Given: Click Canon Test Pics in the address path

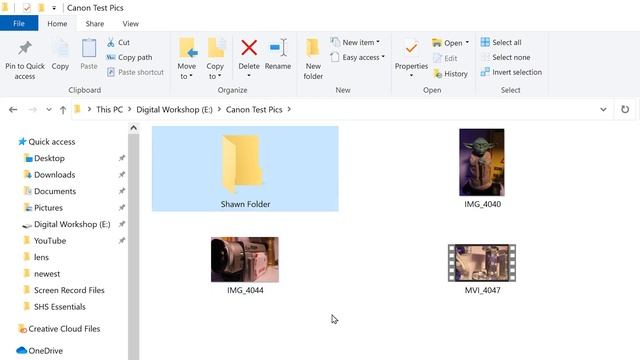Looking at the screenshot, I should 254,109.
